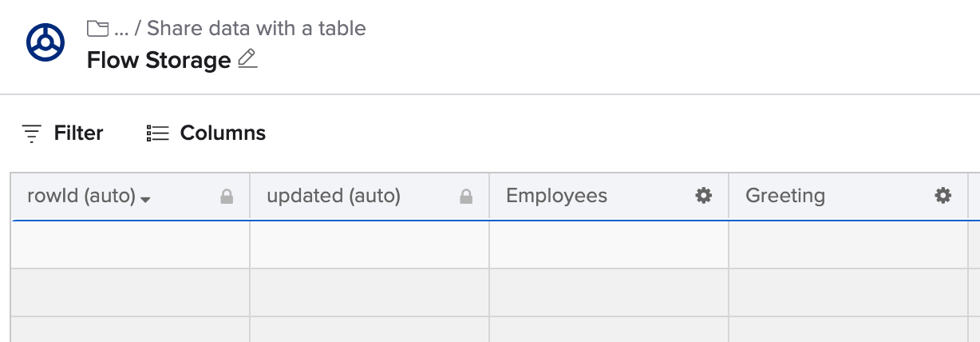The image size is (980, 342).
Task: Select the updated (auto) column header
Action: pyautogui.click(x=334, y=196)
